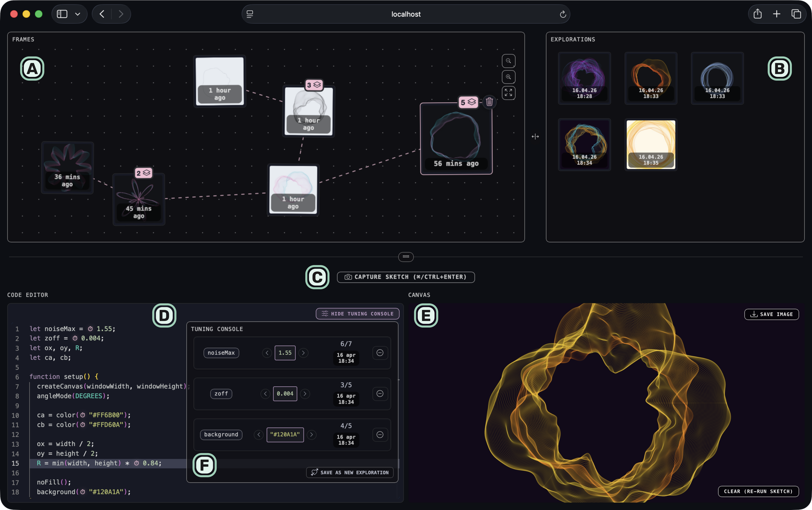Click the noiseMax value field 1.55

(285, 353)
